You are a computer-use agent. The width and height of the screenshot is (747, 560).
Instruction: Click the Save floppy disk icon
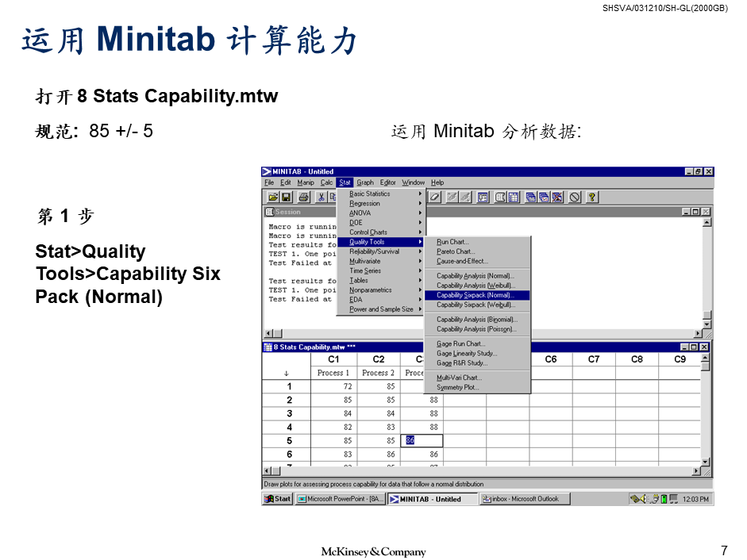[286, 197]
